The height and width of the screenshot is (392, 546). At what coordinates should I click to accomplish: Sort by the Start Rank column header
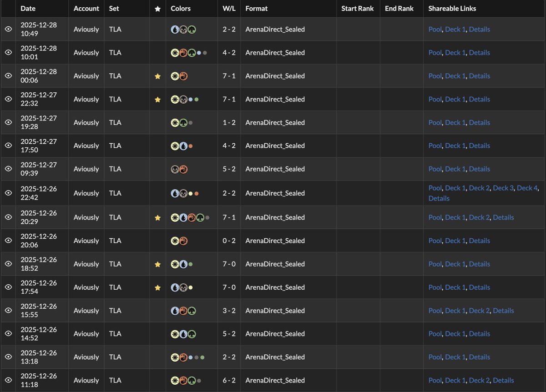[358, 9]
